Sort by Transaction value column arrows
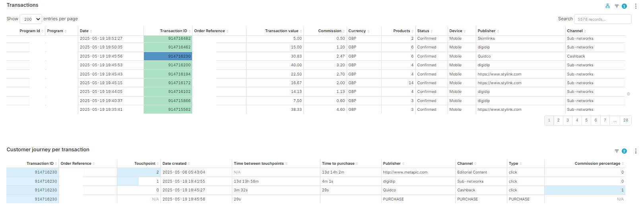Image resolution: width=644 pixels, height=214 pixels. coord(301,31)
